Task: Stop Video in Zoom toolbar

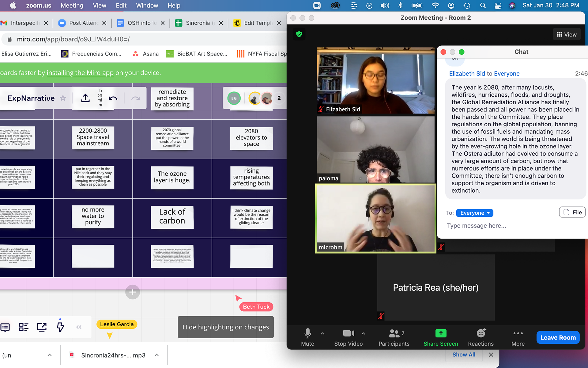Action: [x=348, y=337]
